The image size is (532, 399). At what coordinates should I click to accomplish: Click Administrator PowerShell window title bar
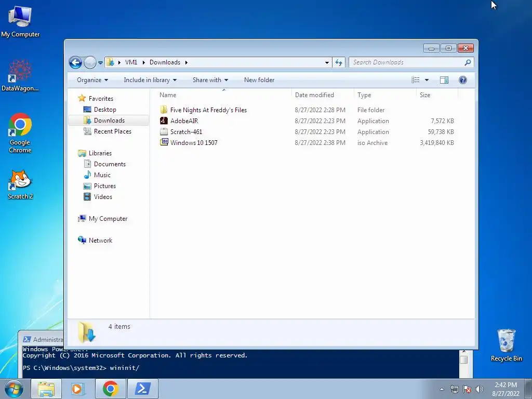(42, 339)
